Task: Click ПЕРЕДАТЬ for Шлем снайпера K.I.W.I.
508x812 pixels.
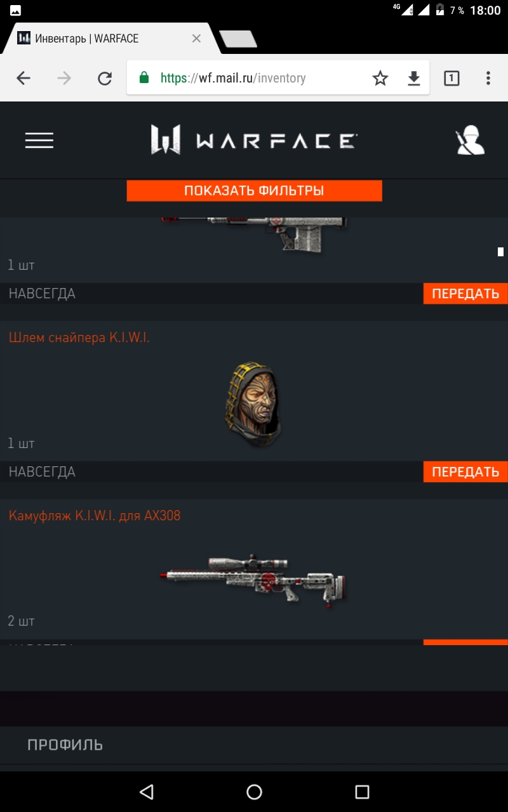Action: point(465,472)
